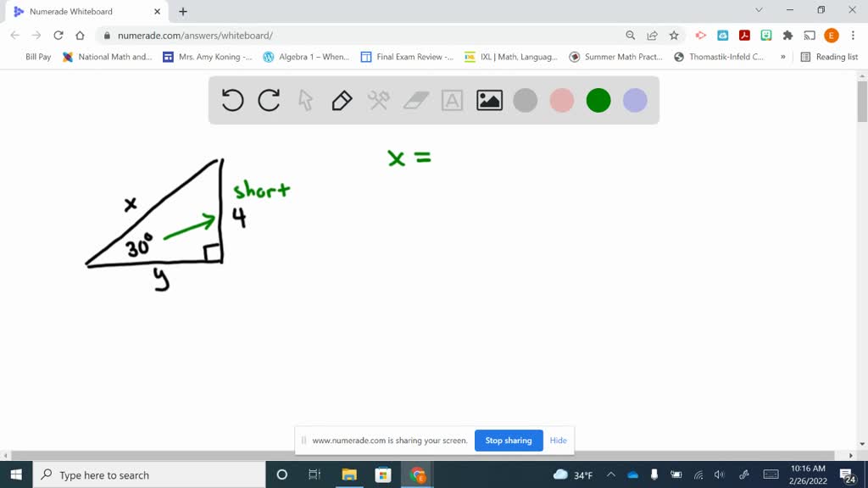
Task: Click the Insert Image tool
Action: click(488, 100)
